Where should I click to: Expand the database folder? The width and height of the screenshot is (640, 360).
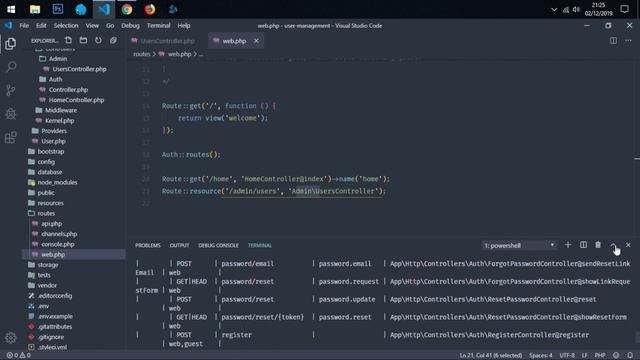point(50,172)
